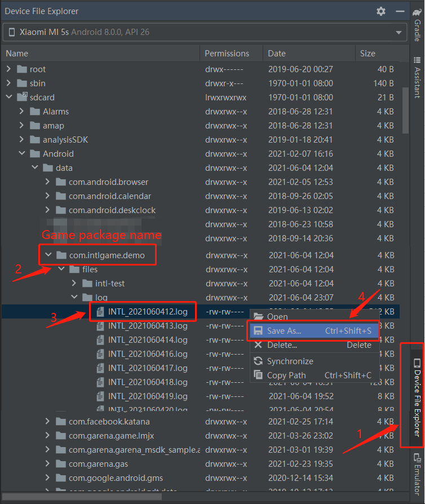Click the sdcard folder icon

(23, 97)
